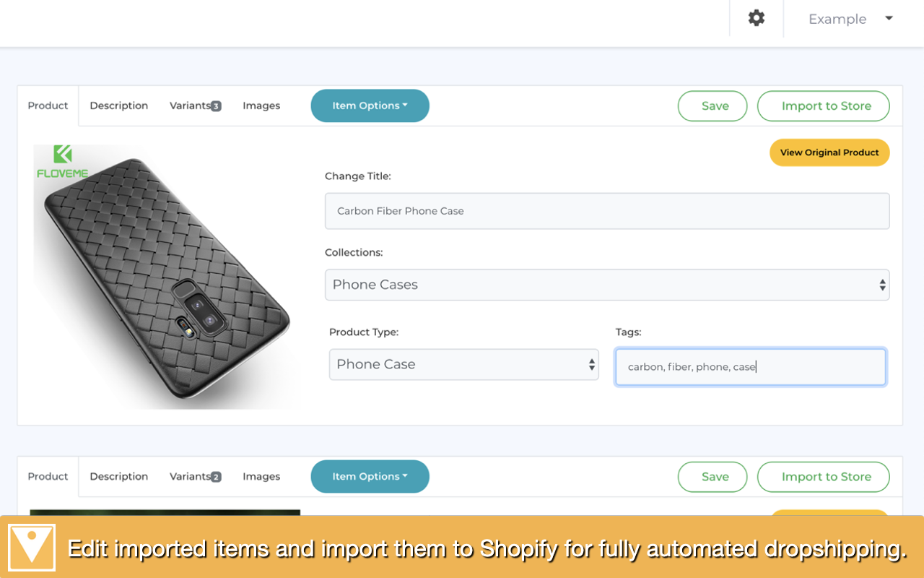Open the Item Options menu for first product
This screenshot has height=578, width=924.
click(x=370, y=105)
